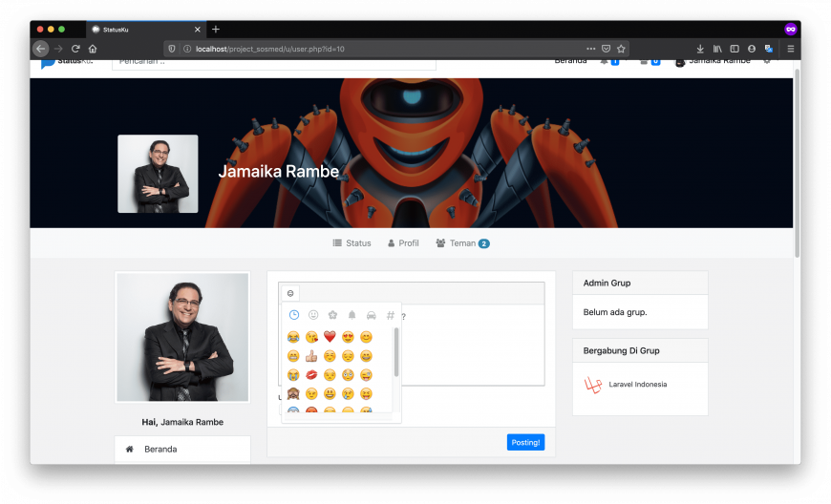Click the status text area

[x=473, y=345]
